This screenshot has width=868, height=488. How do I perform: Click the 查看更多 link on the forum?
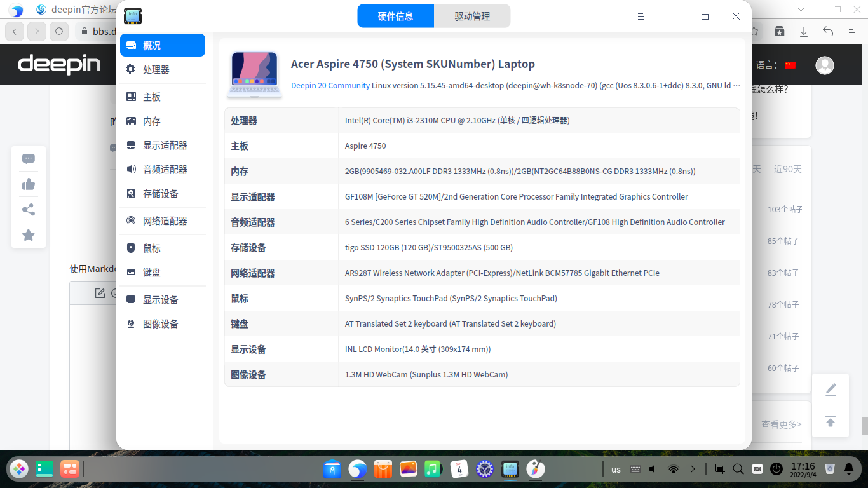(x=781, y=424)
